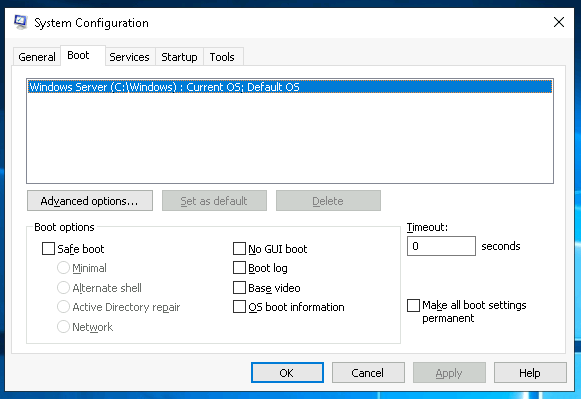This screenshot has width=581, height=399.
Task: Enable the Base video option
Action: tap(239, 287)
